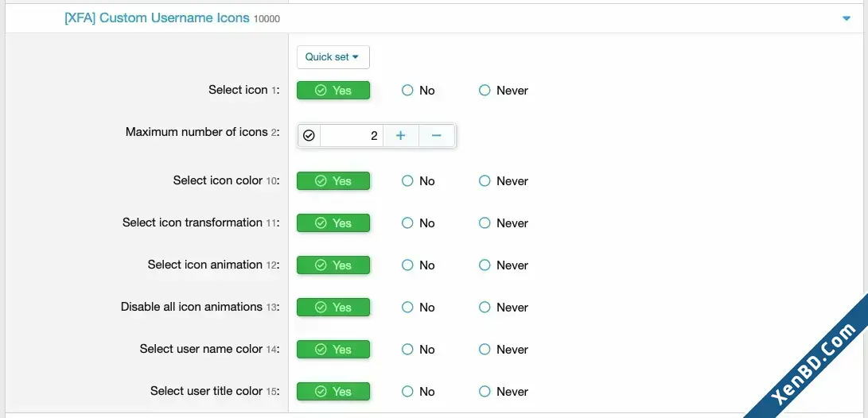Pick Never for Select user name color
The height and width of the screenshot is (418, 868).
coord(503,349)
